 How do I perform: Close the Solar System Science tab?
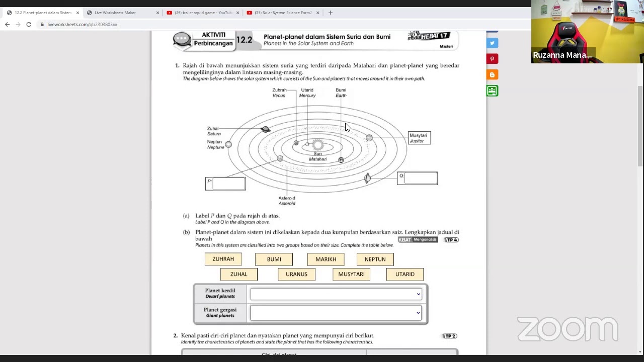point(318,13)
